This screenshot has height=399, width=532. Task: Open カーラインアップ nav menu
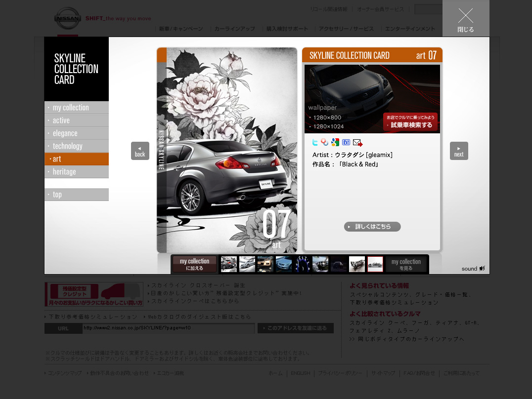234,29
